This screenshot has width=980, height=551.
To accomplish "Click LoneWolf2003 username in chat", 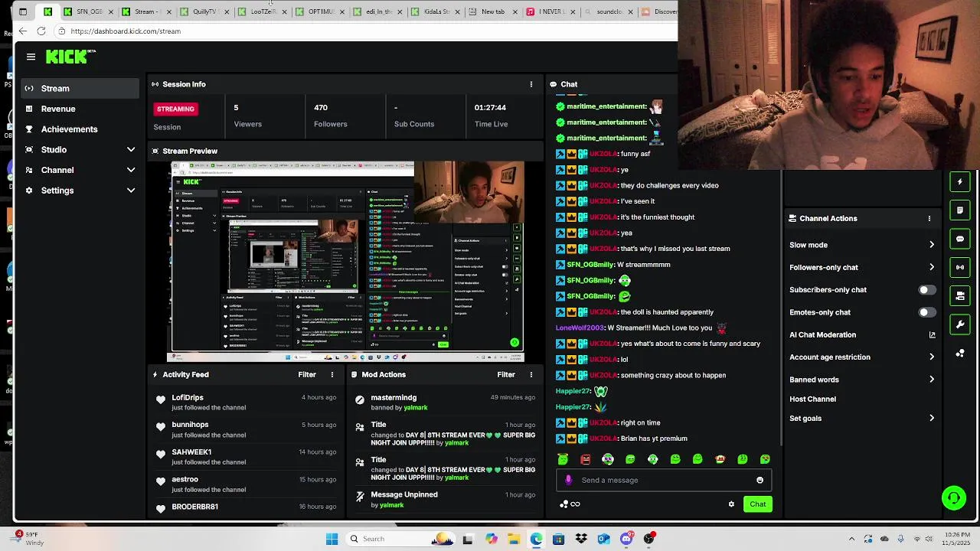I will pos(580,328).
